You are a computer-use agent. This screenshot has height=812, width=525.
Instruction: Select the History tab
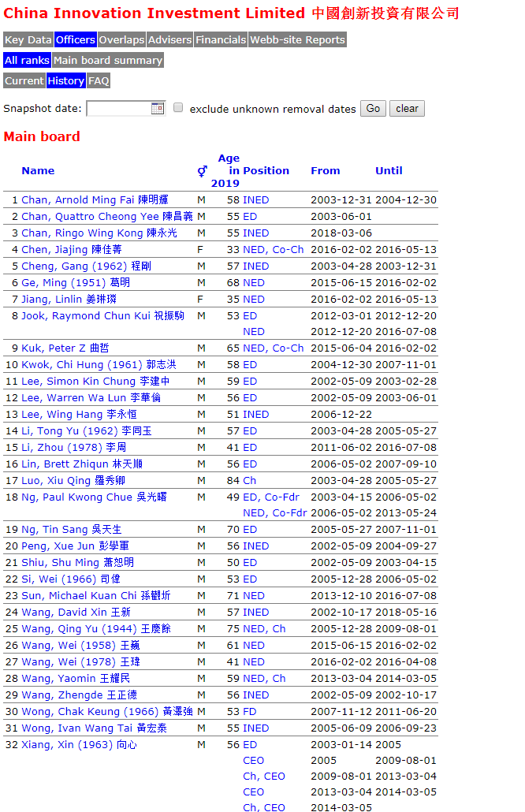65,80
